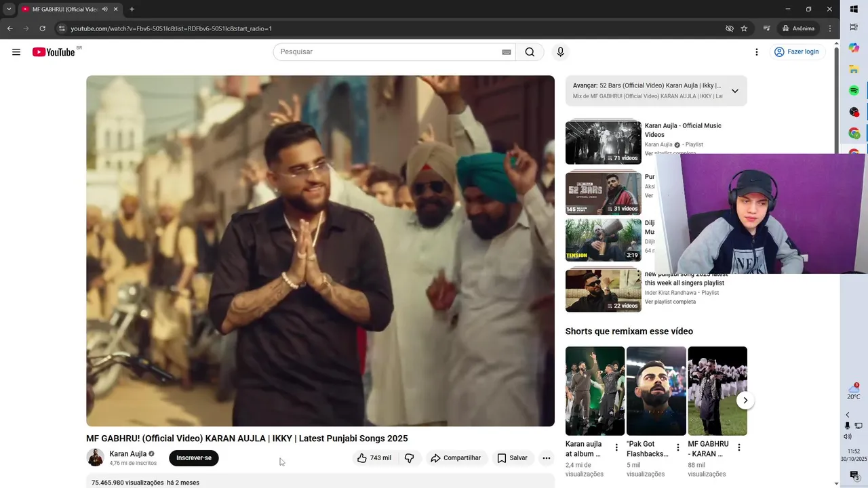
Task: Open the on-screen keyboard in the search box
Action: [506, 52]
